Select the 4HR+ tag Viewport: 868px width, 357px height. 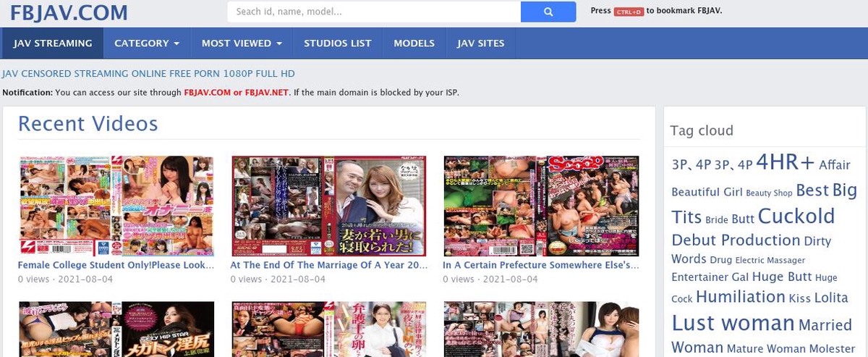pyautogui.click(x=786, y=162)
